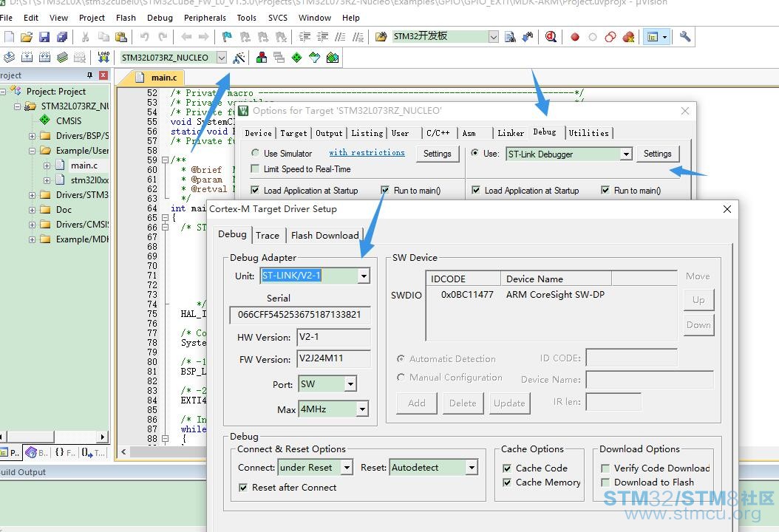779x532 pixels.
Task: Click the Comment selection icon
Action: tap(340, 37)
